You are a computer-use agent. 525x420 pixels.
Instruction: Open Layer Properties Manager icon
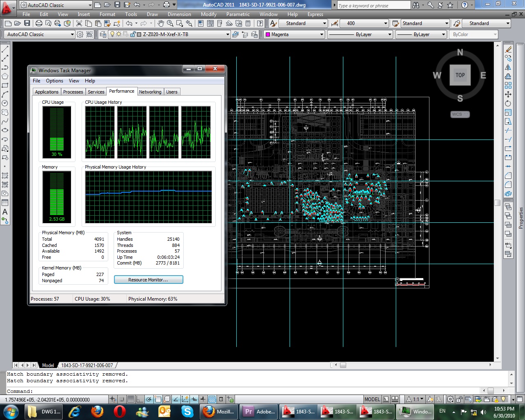pos(103,34)
